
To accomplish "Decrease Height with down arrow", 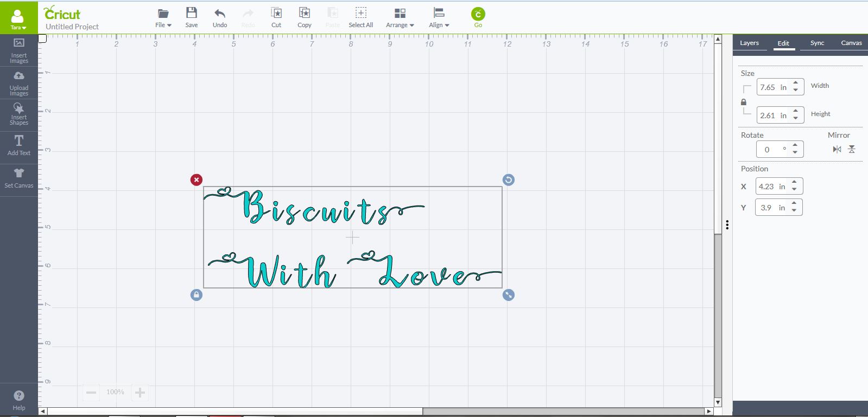I will (796, 118).
